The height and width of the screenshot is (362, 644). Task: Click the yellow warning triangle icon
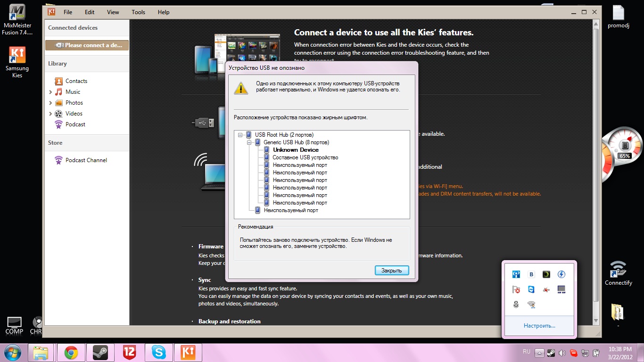pos(241,88)
